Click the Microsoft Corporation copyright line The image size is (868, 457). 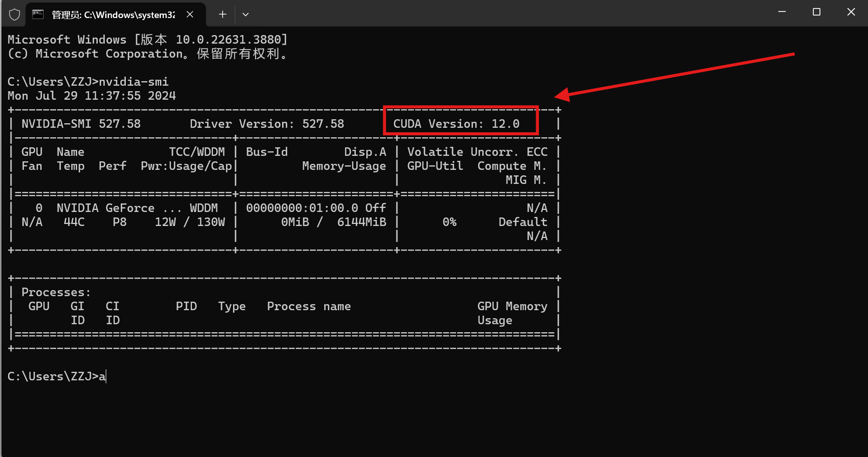[148, 54]
